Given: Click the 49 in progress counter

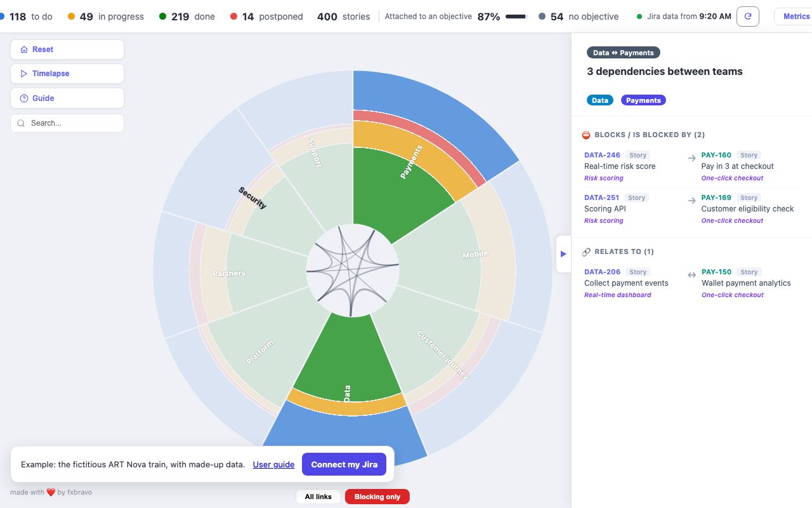Looking at the screenshot, I should pyautogui.click(x=105, y=17).
